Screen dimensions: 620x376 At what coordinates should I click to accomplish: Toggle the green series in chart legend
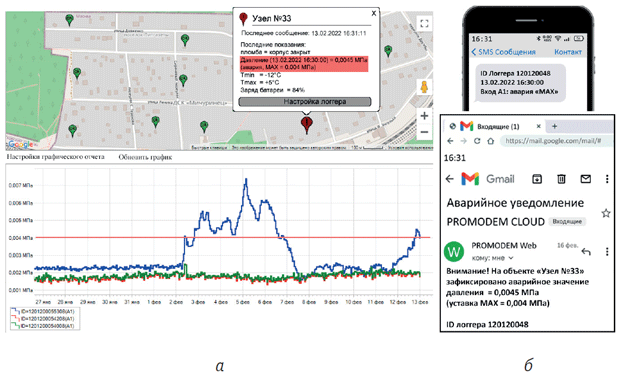click(x=43, y=326)
